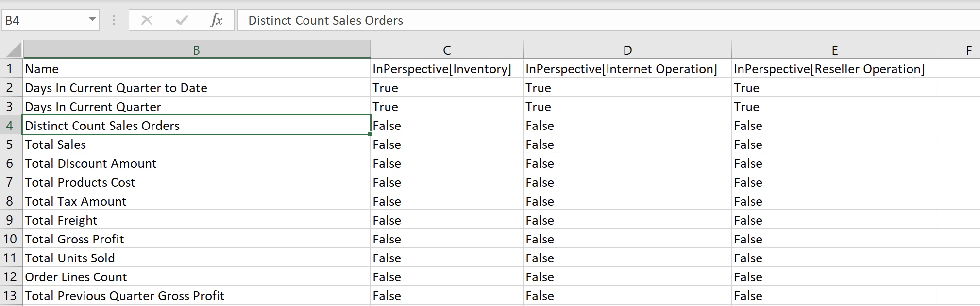Select the row 13 header

coord(11,296)
